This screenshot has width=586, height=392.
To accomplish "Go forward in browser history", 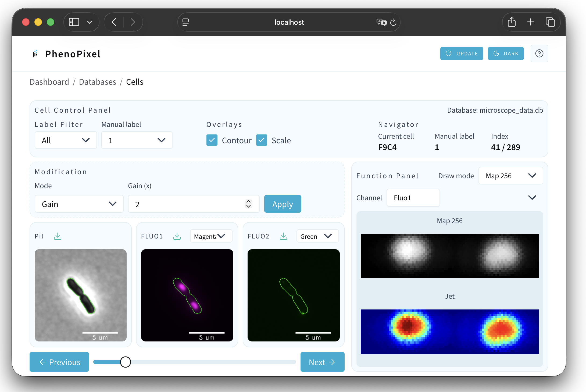I will [133, 22].
